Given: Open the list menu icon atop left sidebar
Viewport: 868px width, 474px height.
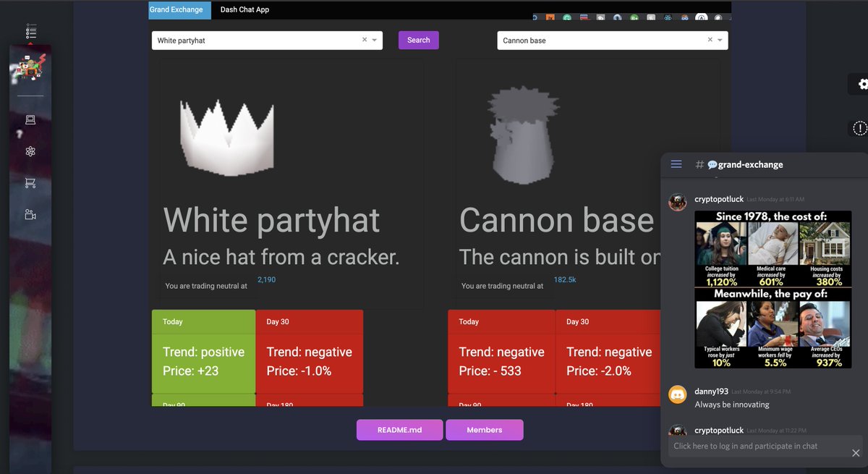Looking at the screenshot, I should point(30,31).
